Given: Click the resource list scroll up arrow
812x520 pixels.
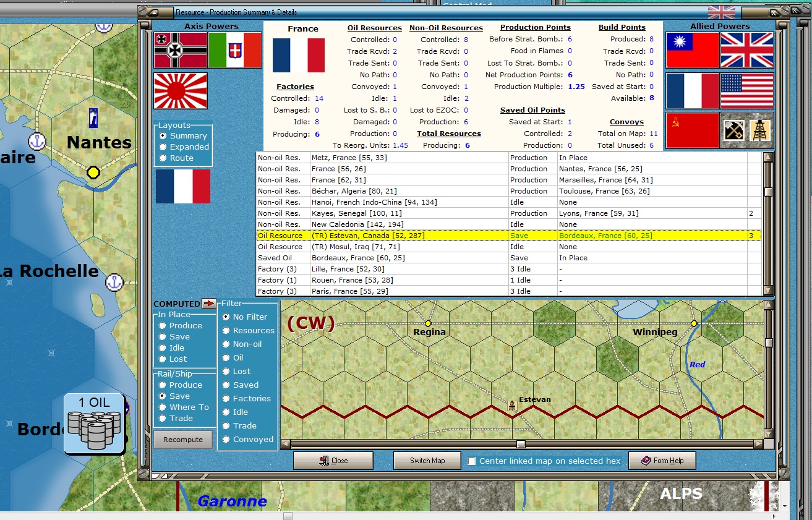Looking at the screenshot, I should [x=768, y=157].
